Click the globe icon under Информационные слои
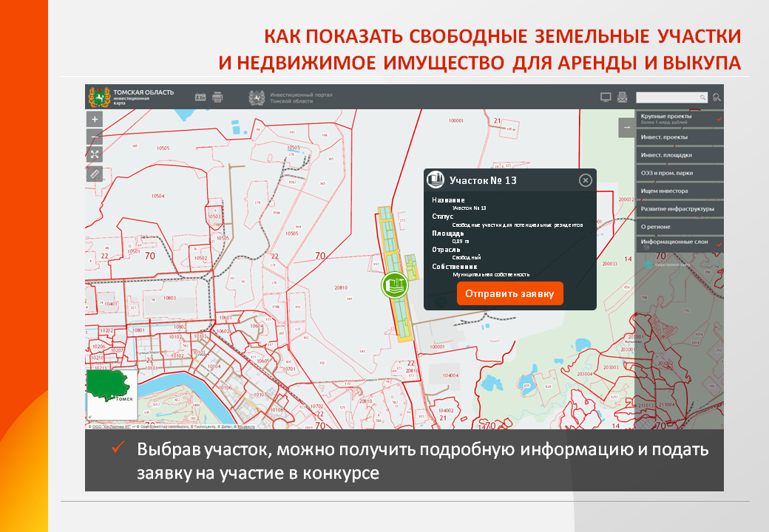 tap(646, 248)
